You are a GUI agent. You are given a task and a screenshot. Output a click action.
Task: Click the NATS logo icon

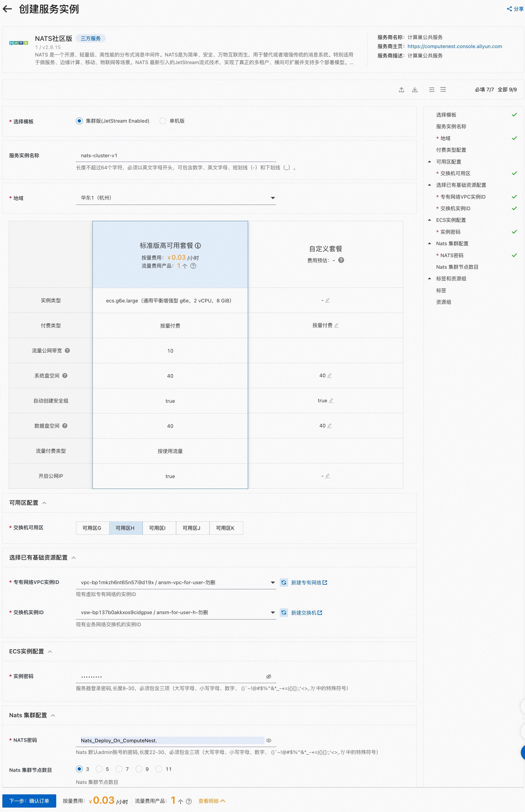coord(19,43)
